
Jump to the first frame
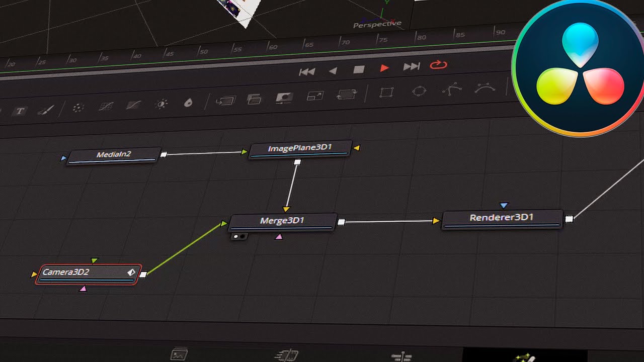click(307, 71)
